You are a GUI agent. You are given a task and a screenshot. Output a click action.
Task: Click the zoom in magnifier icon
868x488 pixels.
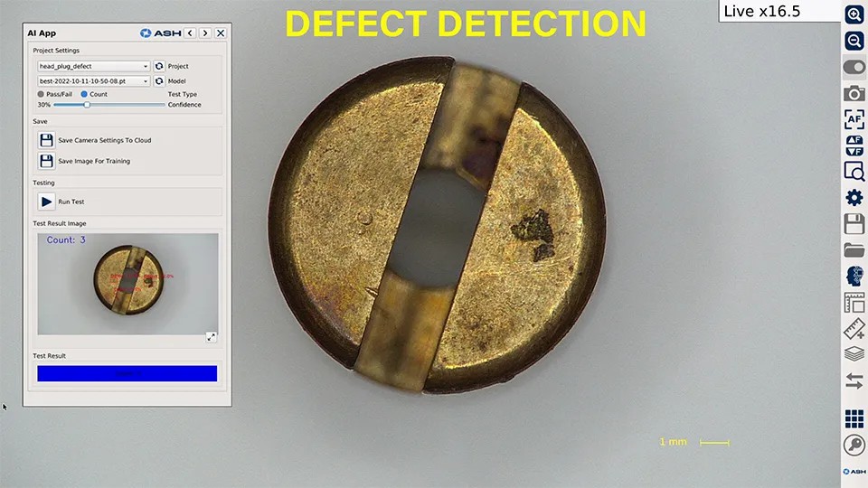tap(854, 14)
